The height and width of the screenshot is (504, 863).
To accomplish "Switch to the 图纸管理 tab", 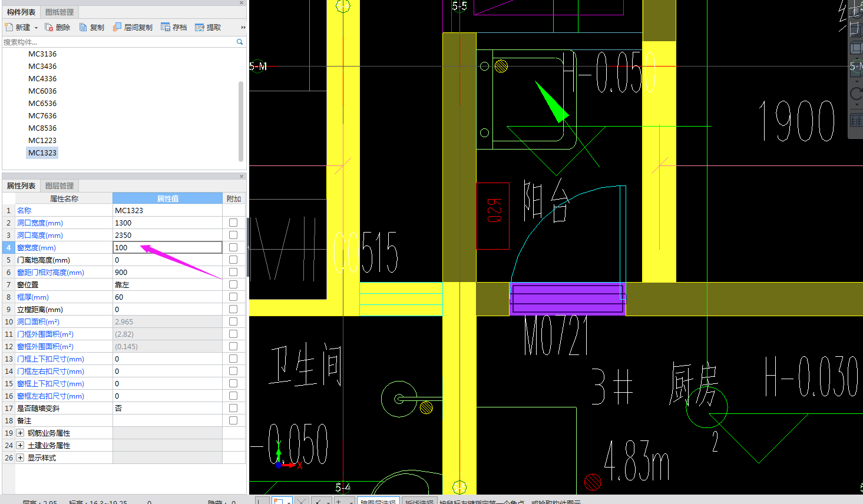I will pyautogui.click(x=59, y=12).
